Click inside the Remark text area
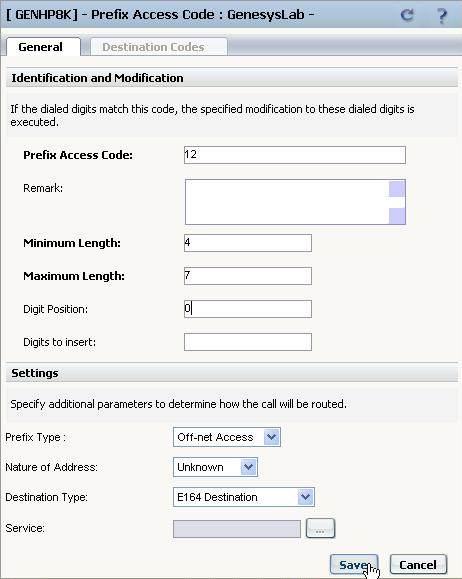The width and height of the screenshot is (462, 579). 287,202
